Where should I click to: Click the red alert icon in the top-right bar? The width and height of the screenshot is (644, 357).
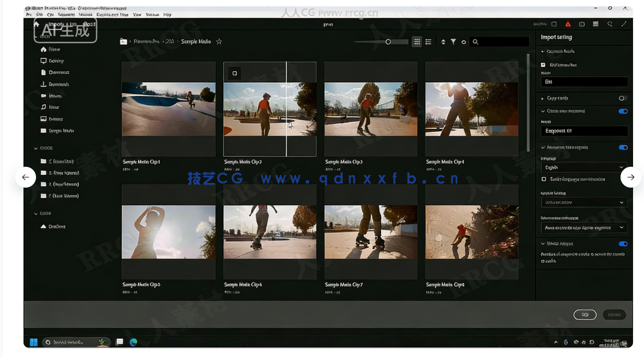point(568,23)
